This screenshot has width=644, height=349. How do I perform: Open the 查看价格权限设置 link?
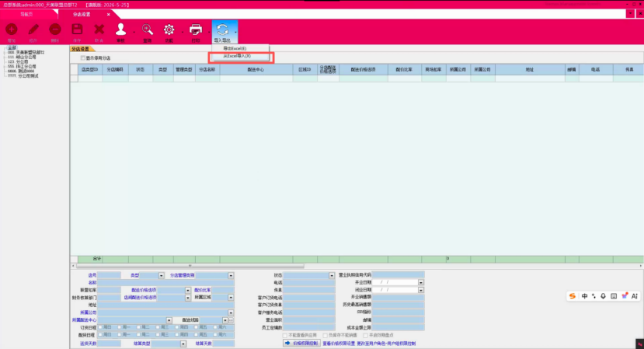(339, 344)
